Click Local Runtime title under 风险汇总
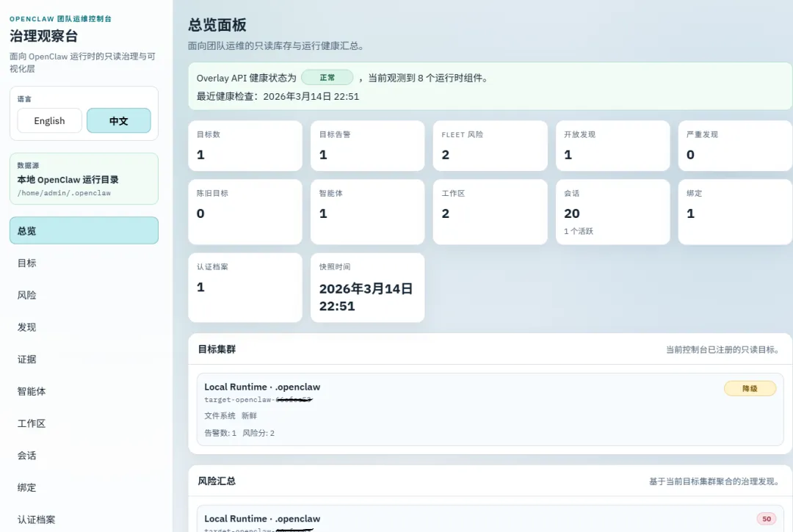Viewport: 793px width, 532px height. pyautogui.click(x=262, y=519)
